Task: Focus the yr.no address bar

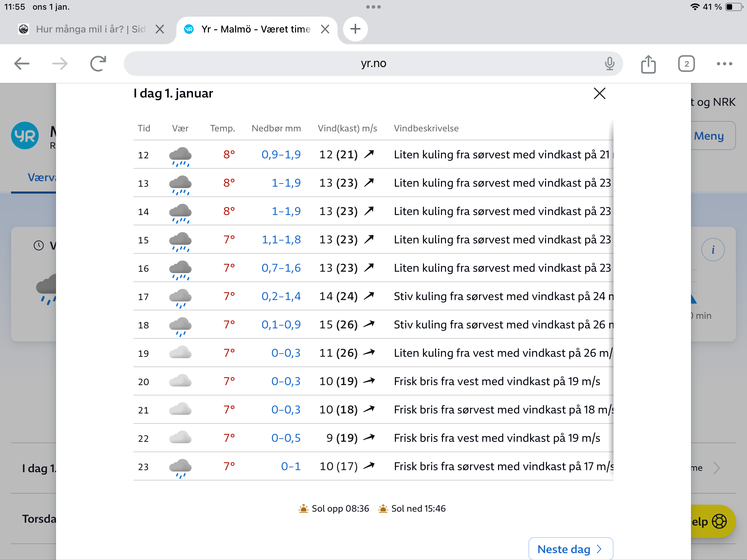Action: 373,64
